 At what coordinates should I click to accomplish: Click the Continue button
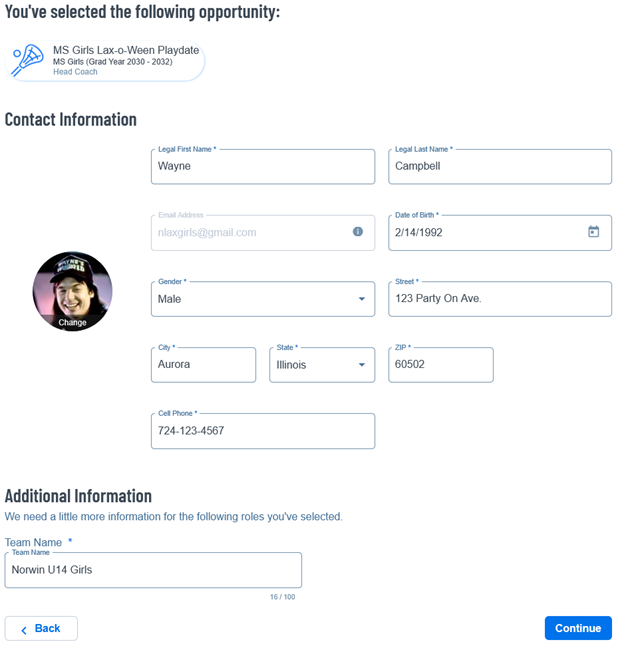pos(578,628)
